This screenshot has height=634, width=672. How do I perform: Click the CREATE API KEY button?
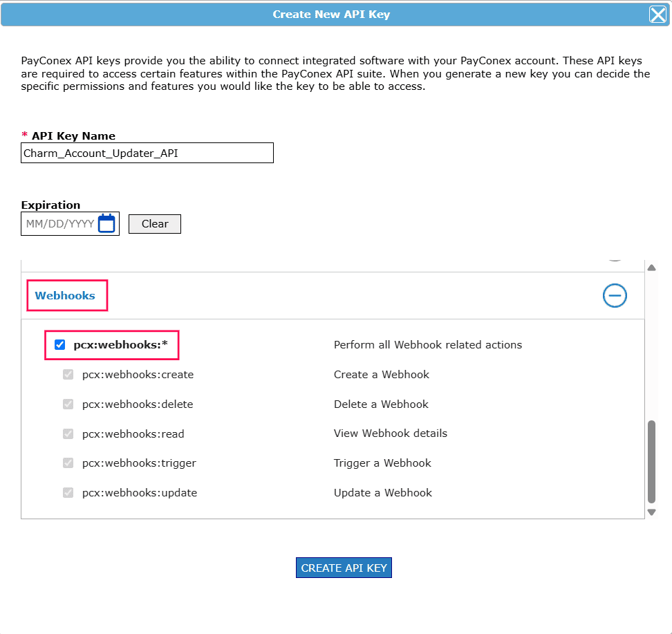click(x=344, y=567)
